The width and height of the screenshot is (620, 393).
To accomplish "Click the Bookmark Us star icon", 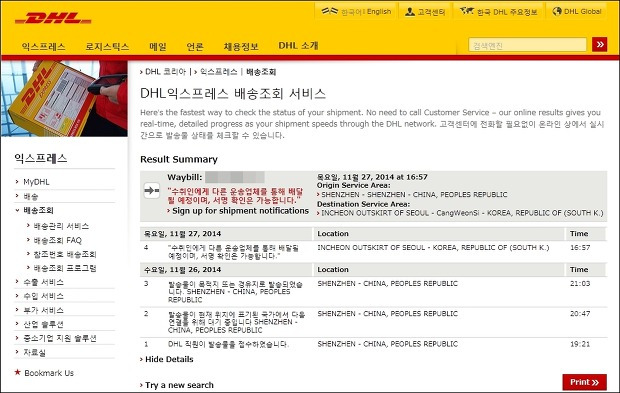I will click(x=17, y=372).
